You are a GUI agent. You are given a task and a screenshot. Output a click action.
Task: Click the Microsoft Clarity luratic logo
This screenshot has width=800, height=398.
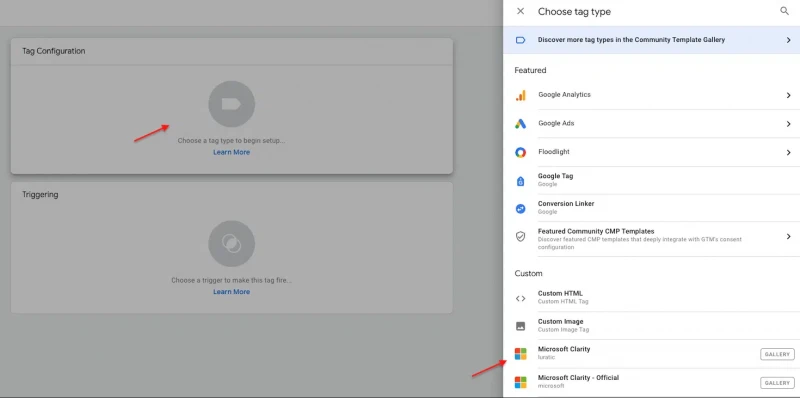[x=520, y=354]
